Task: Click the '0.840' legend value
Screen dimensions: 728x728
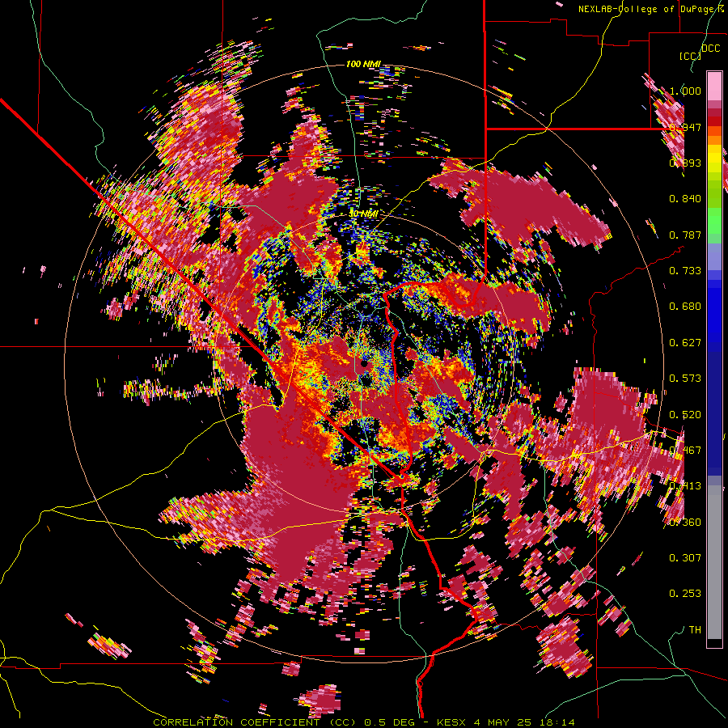Action: [685, 199]
